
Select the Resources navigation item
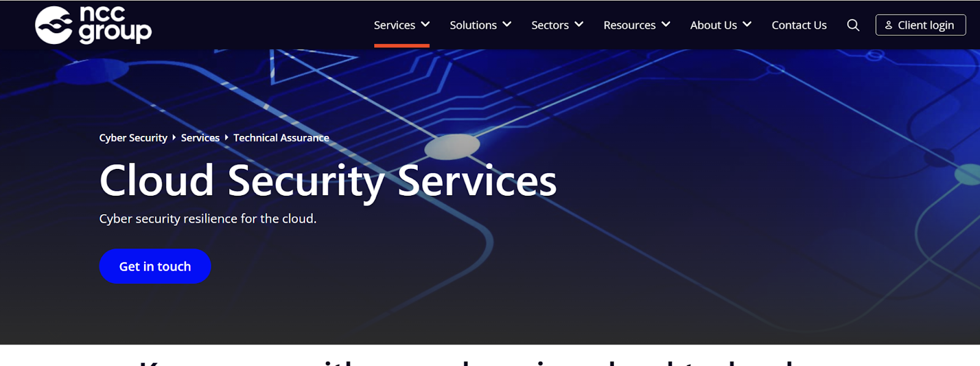630,25
